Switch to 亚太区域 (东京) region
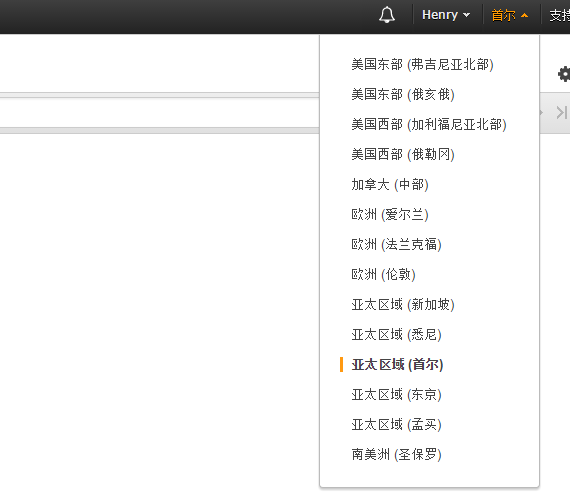Image resolution: width=570 pixels, height=497 pixels. [396, 394]
